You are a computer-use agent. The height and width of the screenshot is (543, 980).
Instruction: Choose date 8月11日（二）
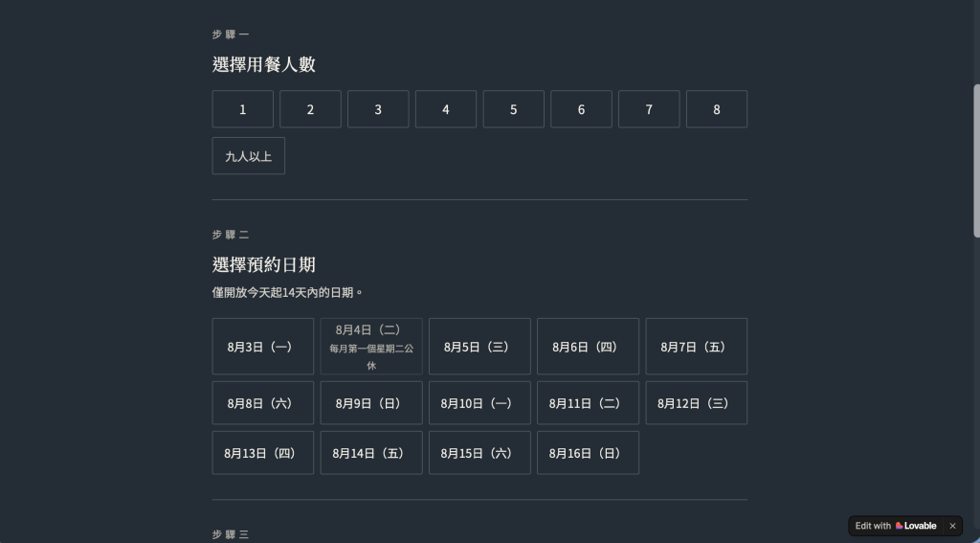pyautogui.click(x=589, y=403)
